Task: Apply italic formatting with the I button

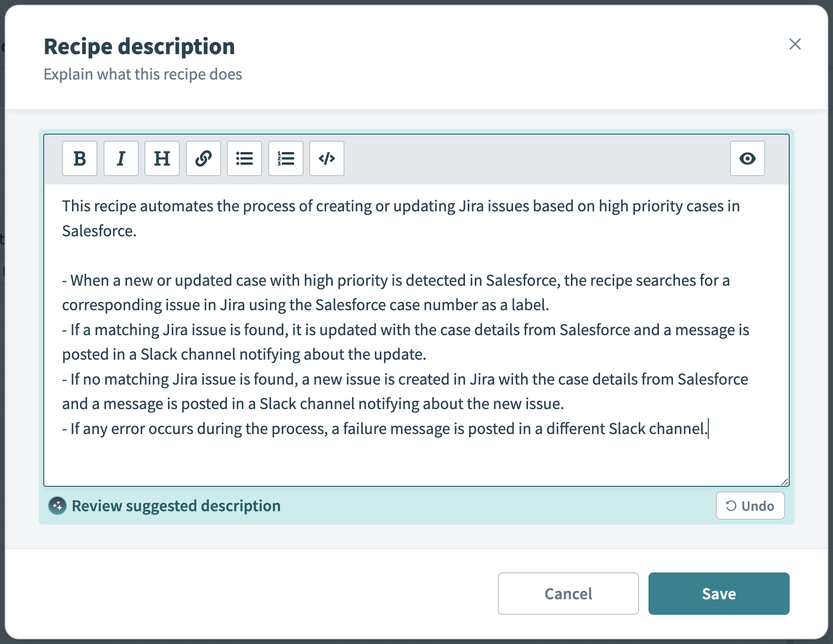Action: tap(121, 159)
